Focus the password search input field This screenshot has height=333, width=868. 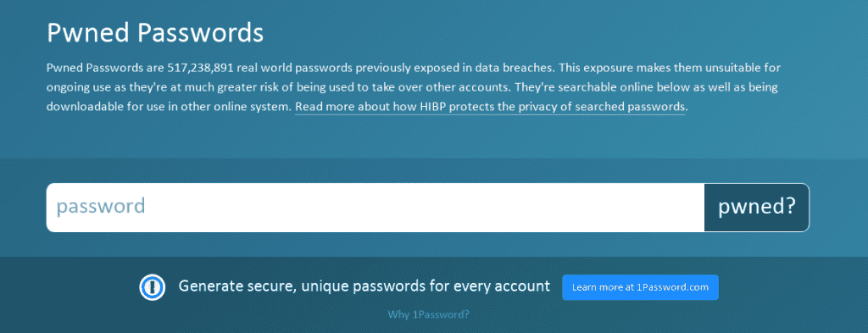(x=376, y=208)
